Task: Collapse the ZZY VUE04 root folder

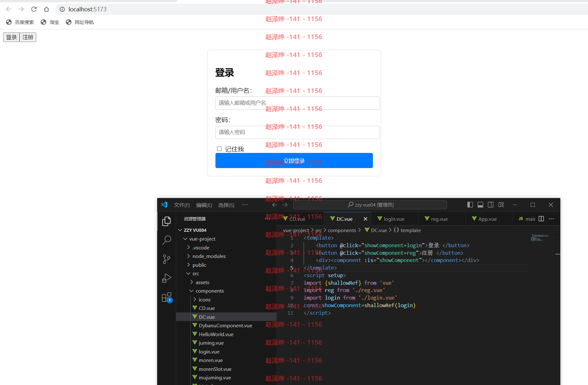Action: pyautogui.click(x=180, y=230)
